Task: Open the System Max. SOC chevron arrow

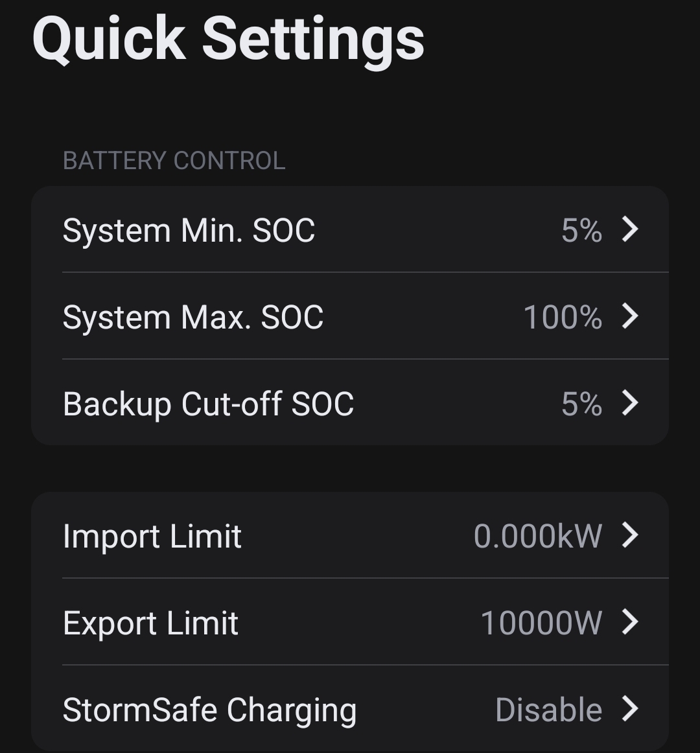Action: pos(630,316)
